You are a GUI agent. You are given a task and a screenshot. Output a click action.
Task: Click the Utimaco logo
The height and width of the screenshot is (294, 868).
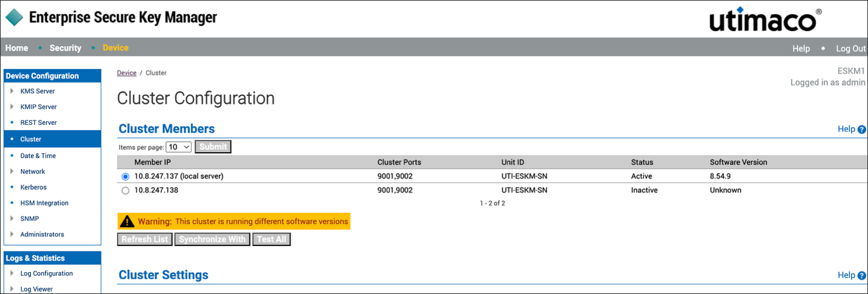pos(765,19)
